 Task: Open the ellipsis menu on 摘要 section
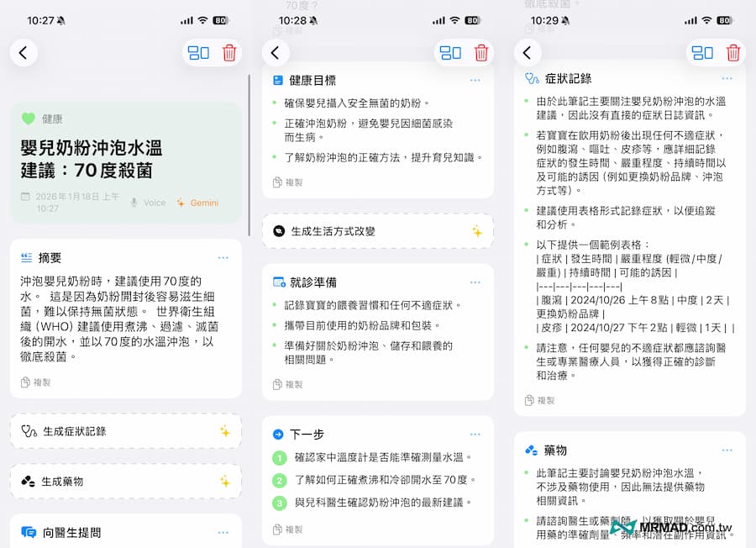(x=222, y=258)
